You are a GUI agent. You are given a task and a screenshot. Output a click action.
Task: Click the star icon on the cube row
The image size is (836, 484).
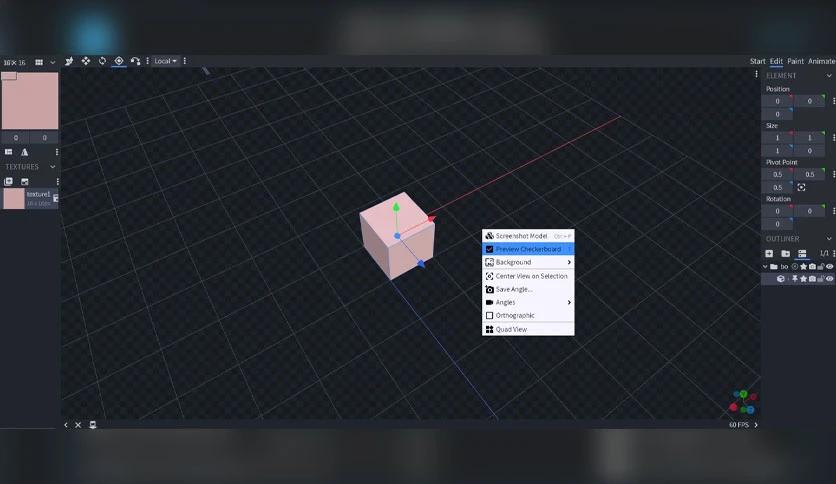803,279
